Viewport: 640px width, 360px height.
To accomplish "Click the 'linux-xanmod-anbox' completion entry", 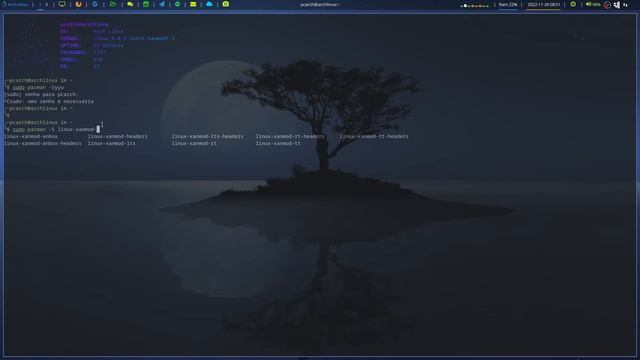I will [31, 136].
